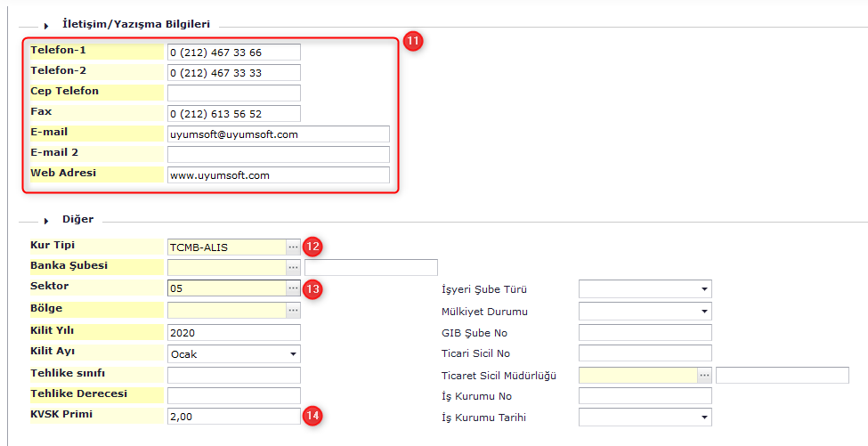This screenshot has width=868, height=446.
Task: Click the E-mail field with uyumsoft@uyumsoft.com
Action: [x=278, y=134]
